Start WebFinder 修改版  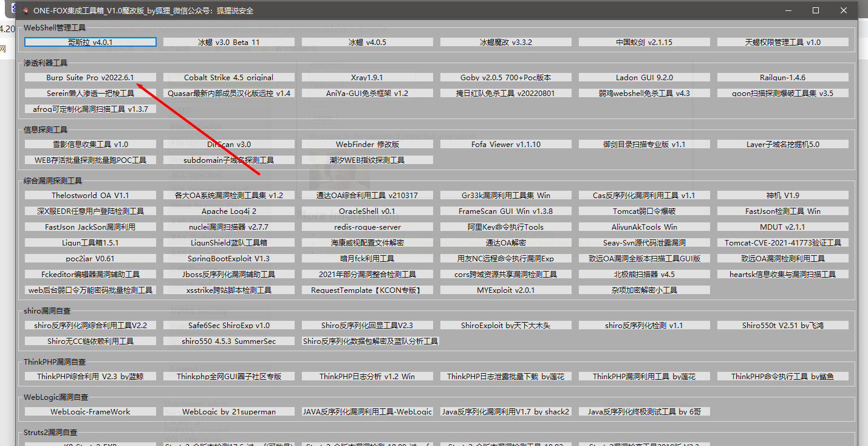tap(367, 145)
